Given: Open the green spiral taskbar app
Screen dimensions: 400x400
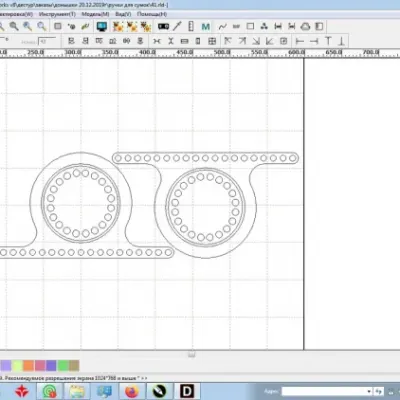Looking at the screenshot, I should click(50, 391).
